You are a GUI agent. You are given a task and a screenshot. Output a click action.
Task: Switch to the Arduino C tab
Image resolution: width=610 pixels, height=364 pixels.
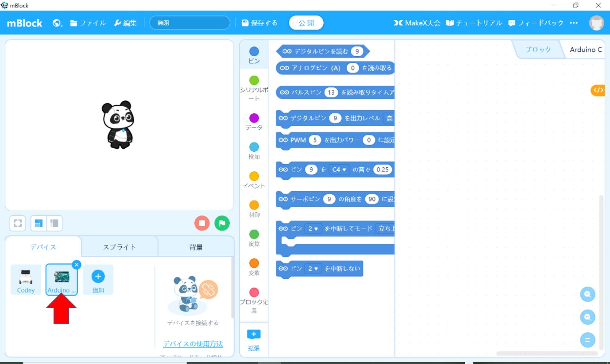coord(586,49)
